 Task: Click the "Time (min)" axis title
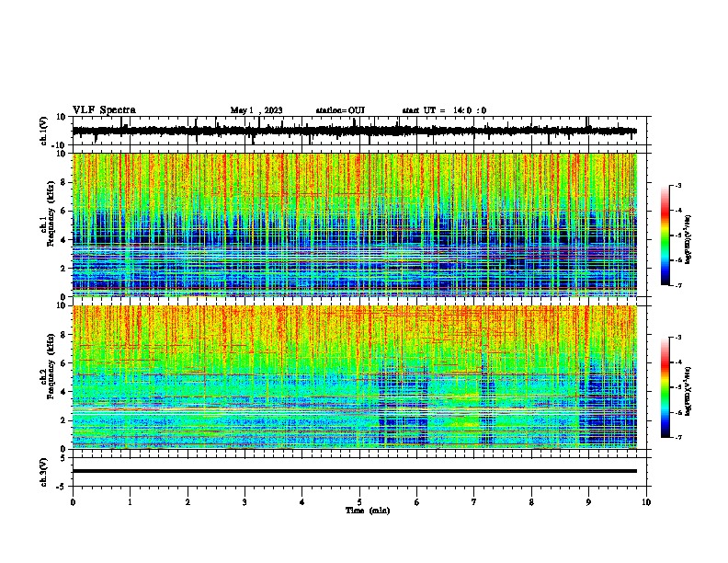(368, 511)
